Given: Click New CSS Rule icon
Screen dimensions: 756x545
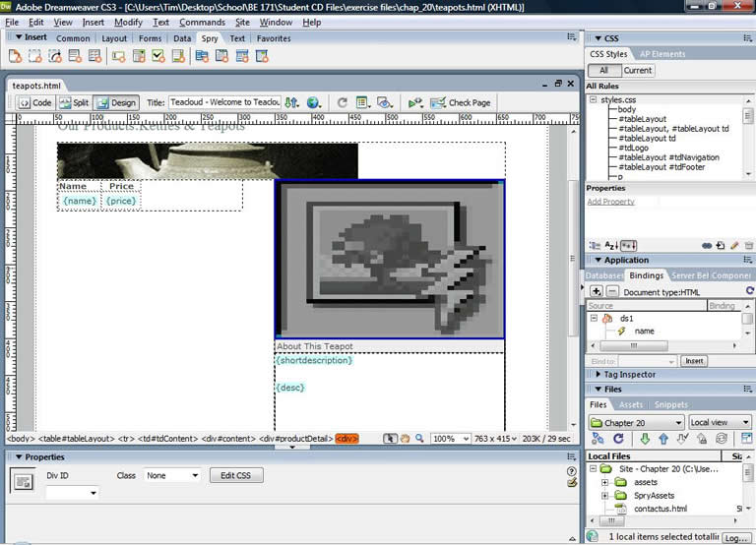Looking at the screenshot, I should tap(721, 246).
